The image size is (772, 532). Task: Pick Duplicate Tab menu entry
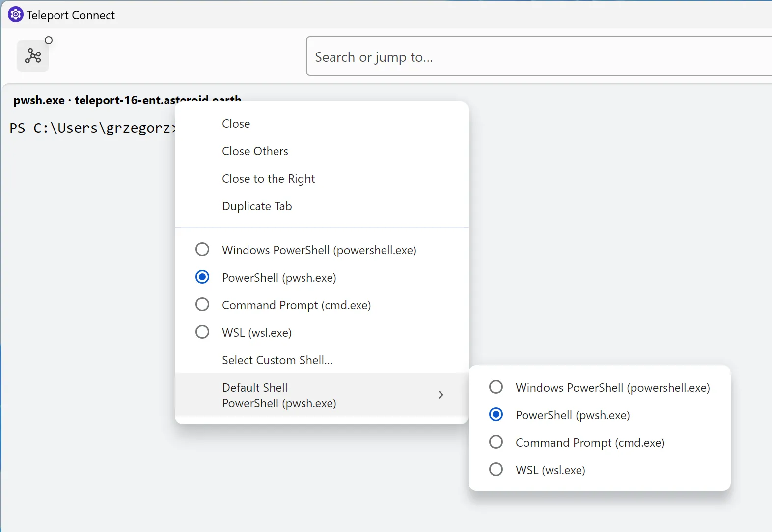coord(321,206)
